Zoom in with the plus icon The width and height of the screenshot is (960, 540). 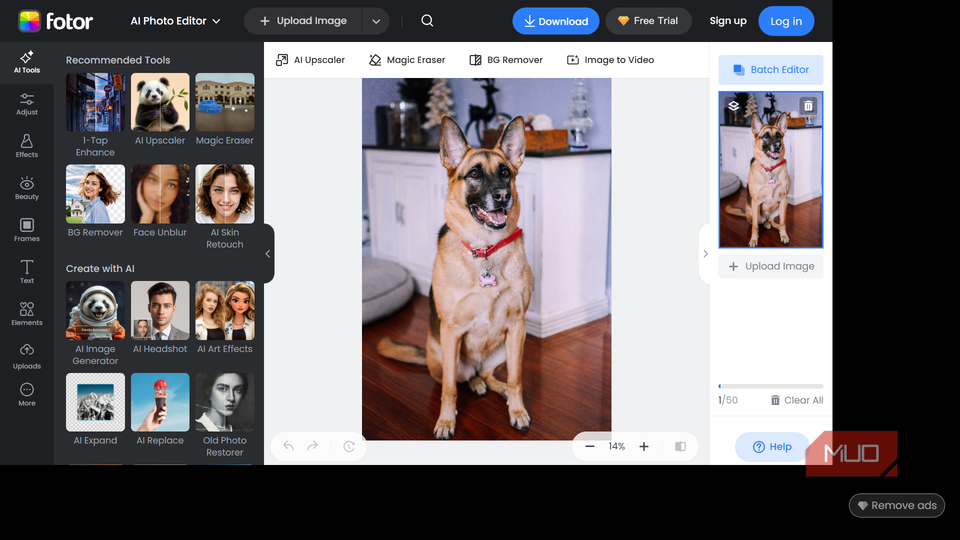[644, 446]
